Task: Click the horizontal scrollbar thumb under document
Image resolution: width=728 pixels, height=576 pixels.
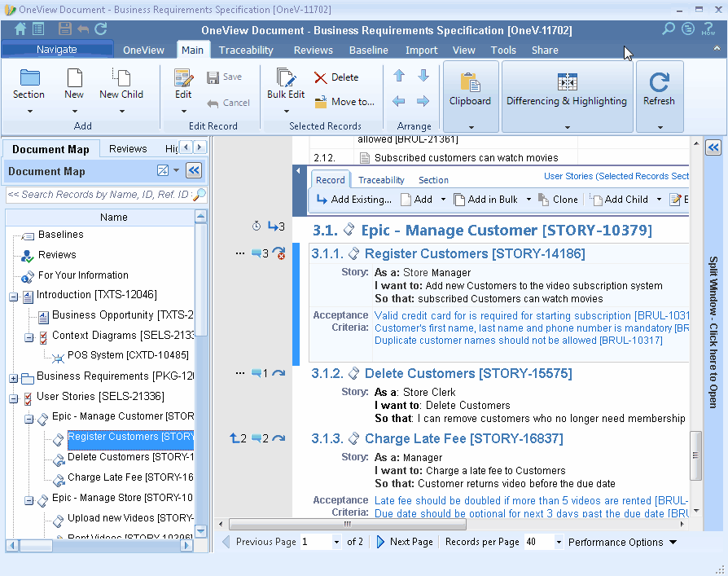Action: point(348,524)
